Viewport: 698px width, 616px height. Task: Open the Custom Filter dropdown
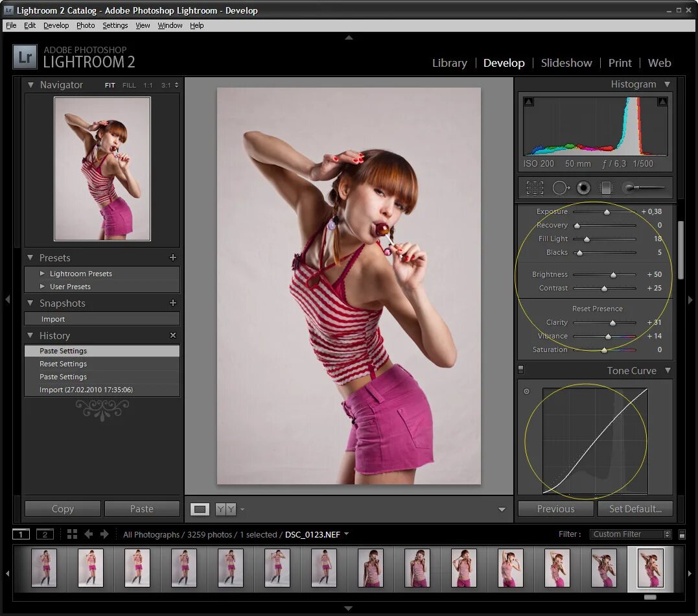point(631,534)
